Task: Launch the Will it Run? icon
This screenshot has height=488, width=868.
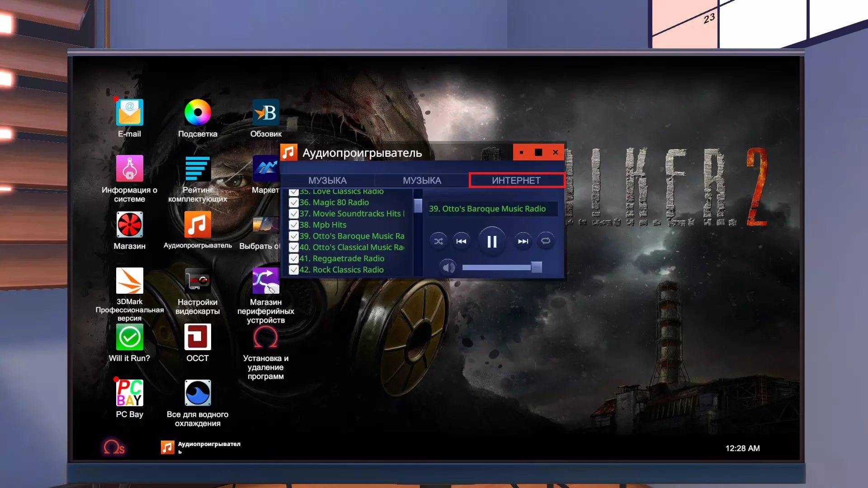Action: point(129,338)
